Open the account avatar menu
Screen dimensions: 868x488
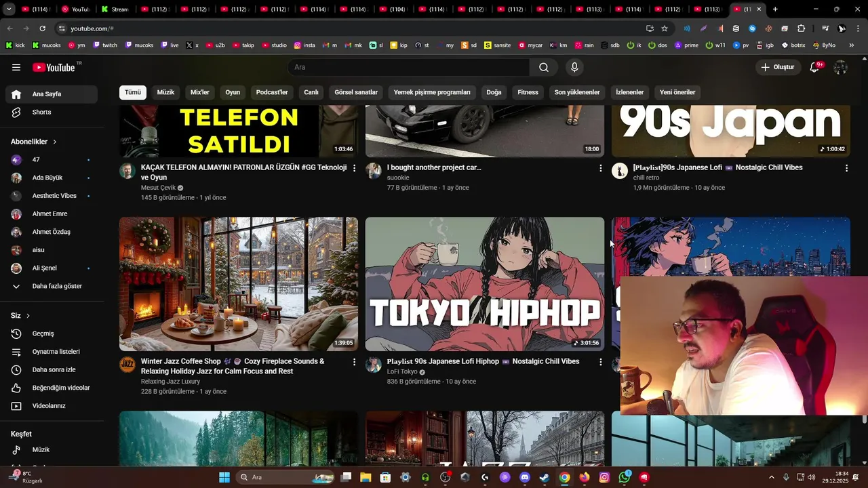coord(840,67)
